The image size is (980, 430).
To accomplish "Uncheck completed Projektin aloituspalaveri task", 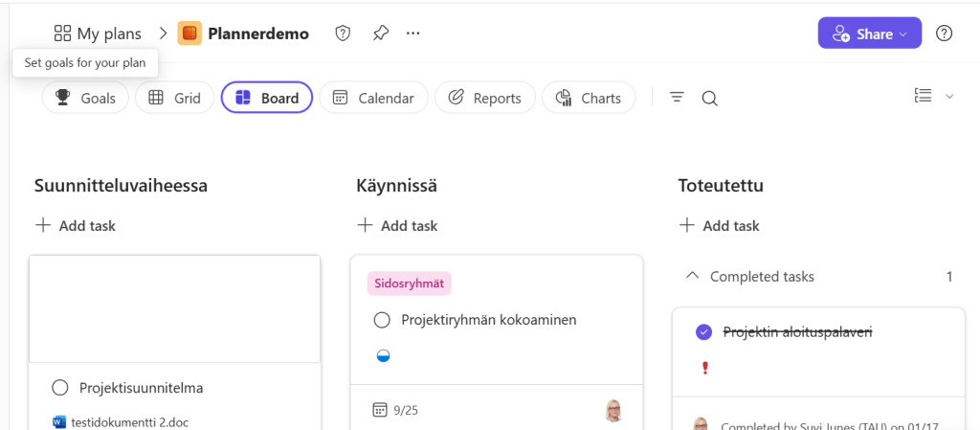I will (703, 332).
